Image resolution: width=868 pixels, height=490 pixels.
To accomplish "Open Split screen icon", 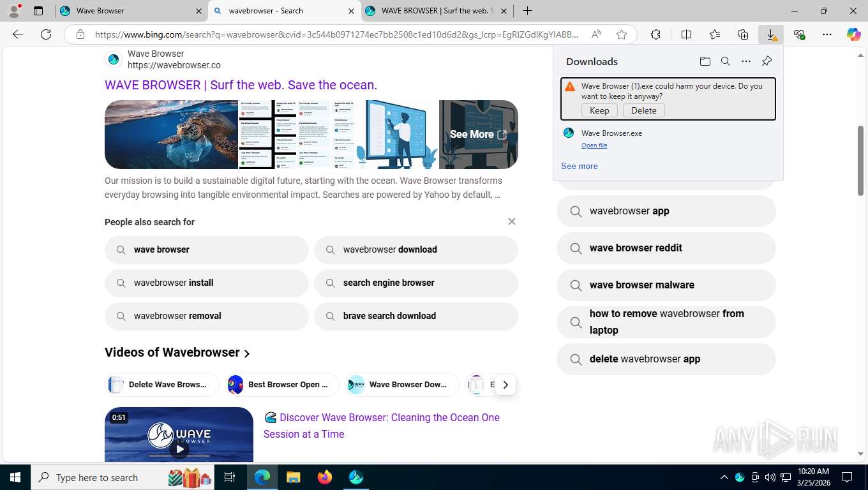I will [x=686, y=34].
